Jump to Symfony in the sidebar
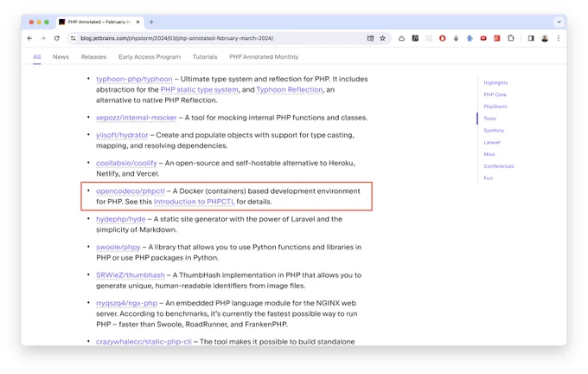The height and width of the screenshot is (374, 588). [x=494, y=131]
